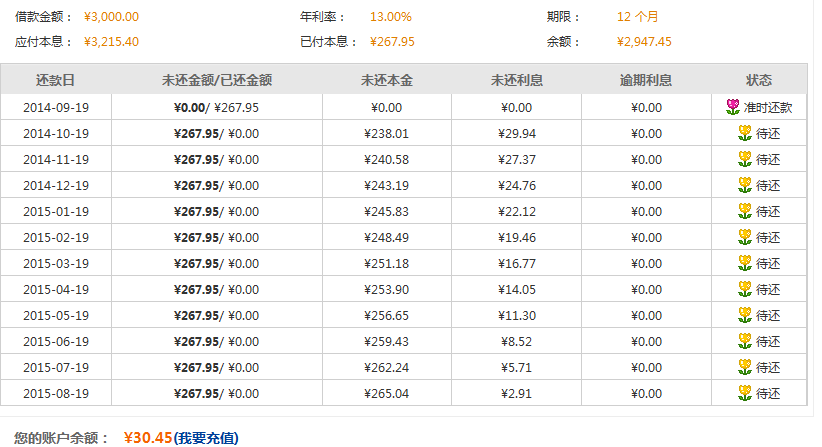
Task: Click the 还款日 column header
Action: (x=55, y=80)
